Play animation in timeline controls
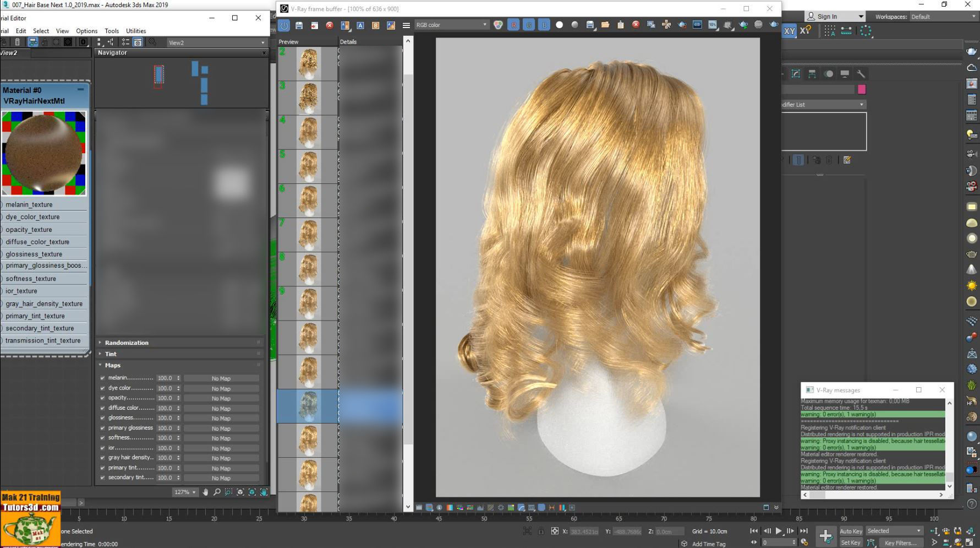This screenshot has width=980, height=548. pos(779,531)
